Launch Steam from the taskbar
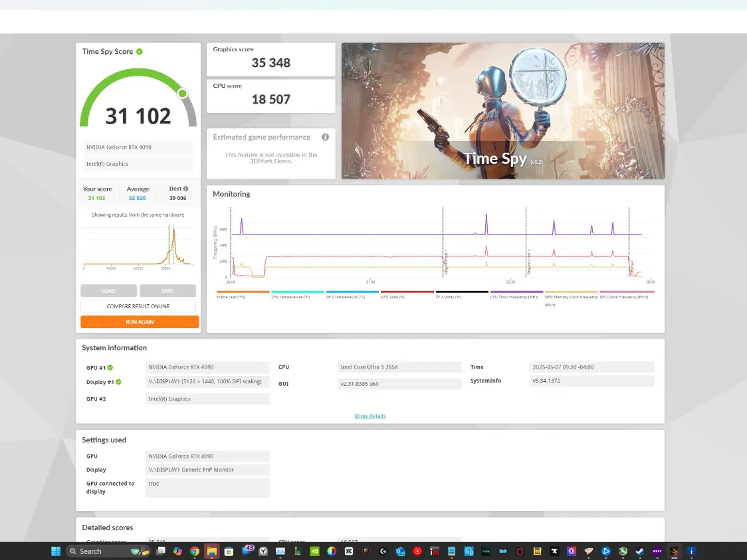Image resolution: width=747 pixels, height=560 pixels. click(639, 551)
